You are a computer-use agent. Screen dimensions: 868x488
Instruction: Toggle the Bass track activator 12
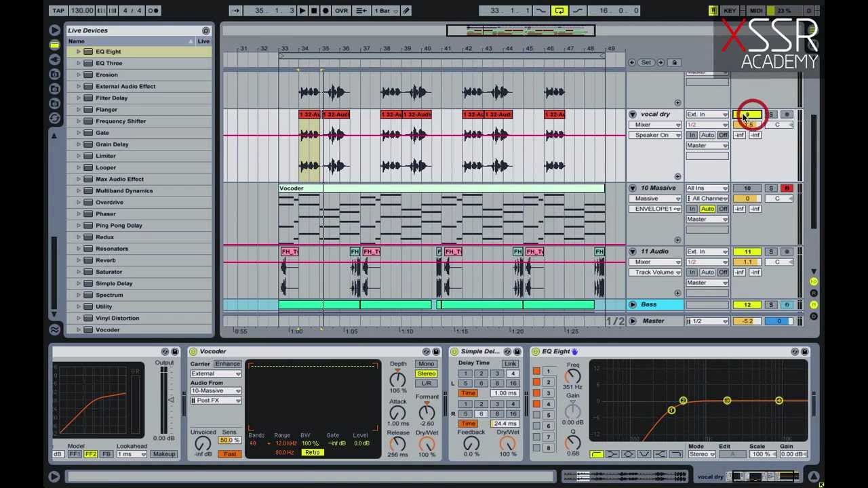click(x=747, y=305)
